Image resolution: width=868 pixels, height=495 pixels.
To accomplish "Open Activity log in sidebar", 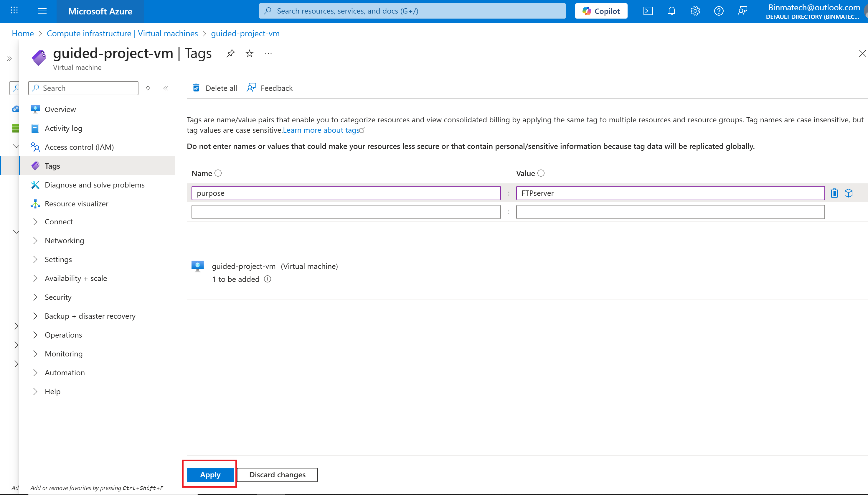I will pyautogui.click(x=63, y=128).
